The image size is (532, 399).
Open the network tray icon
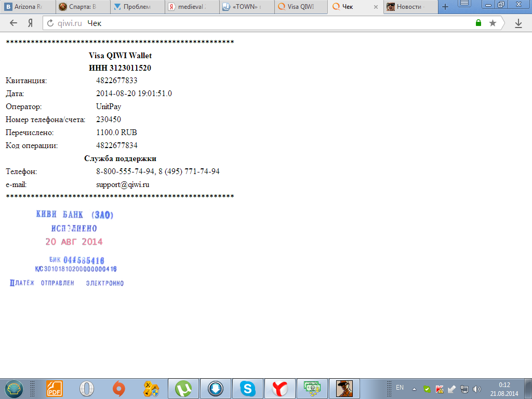click(x=464, y=389)
